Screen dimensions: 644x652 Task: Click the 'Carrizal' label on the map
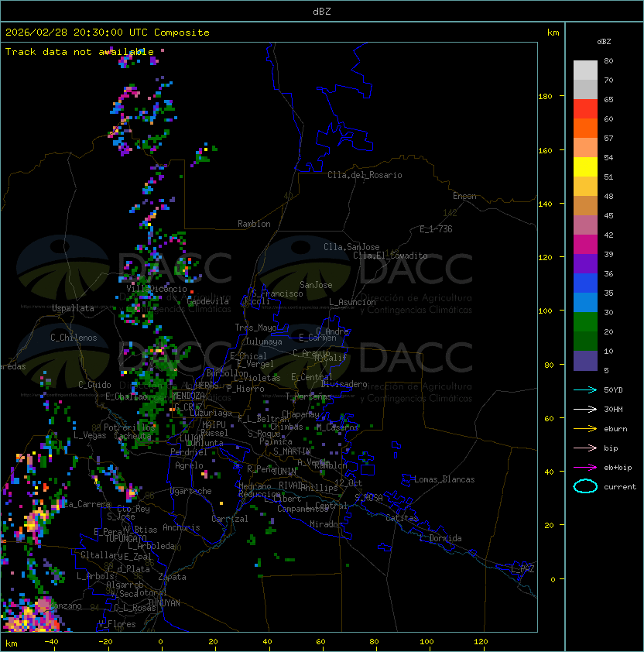click(230, 519)
